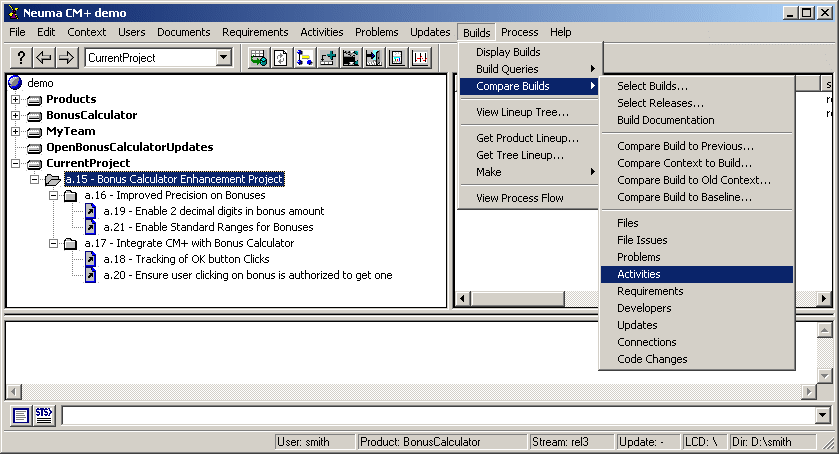
Task: Click the LCD status bar entry
Action: tap(705, 442)
